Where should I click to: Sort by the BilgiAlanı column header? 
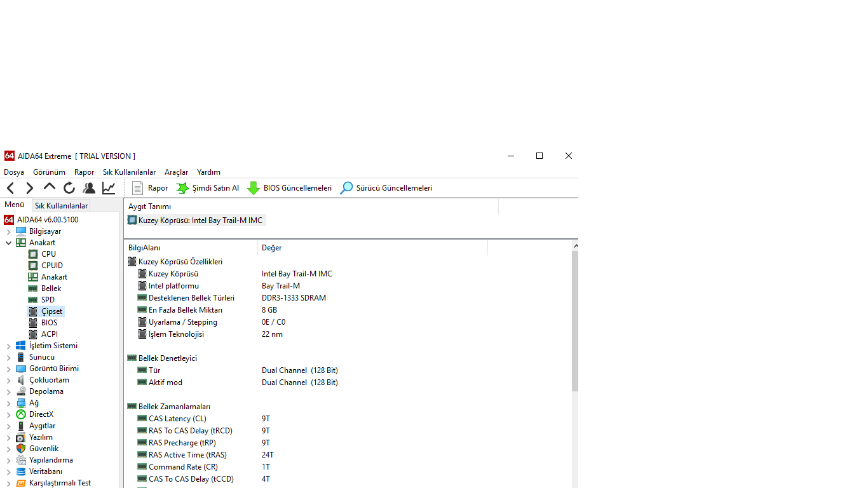(191, 248)
